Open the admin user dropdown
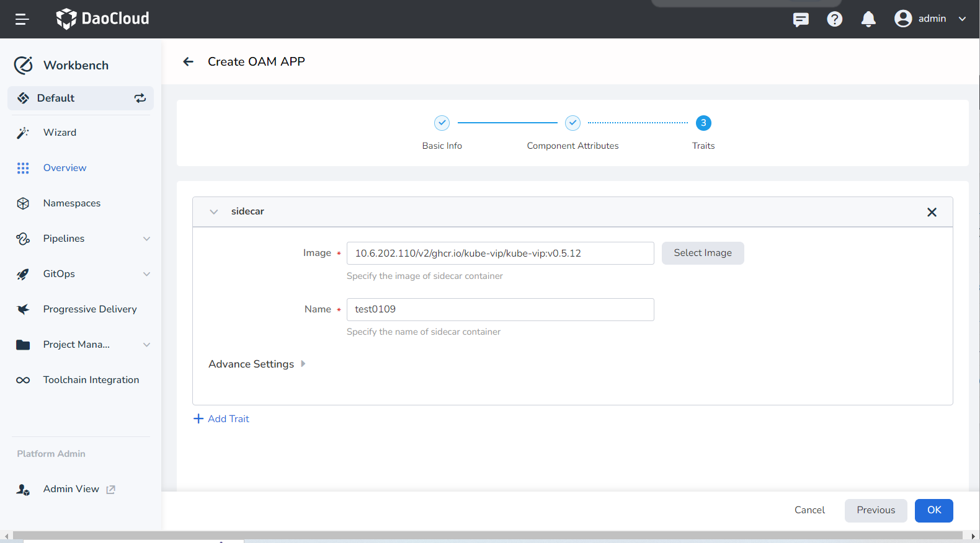This screenshot has height=543, width=980. 962,19
